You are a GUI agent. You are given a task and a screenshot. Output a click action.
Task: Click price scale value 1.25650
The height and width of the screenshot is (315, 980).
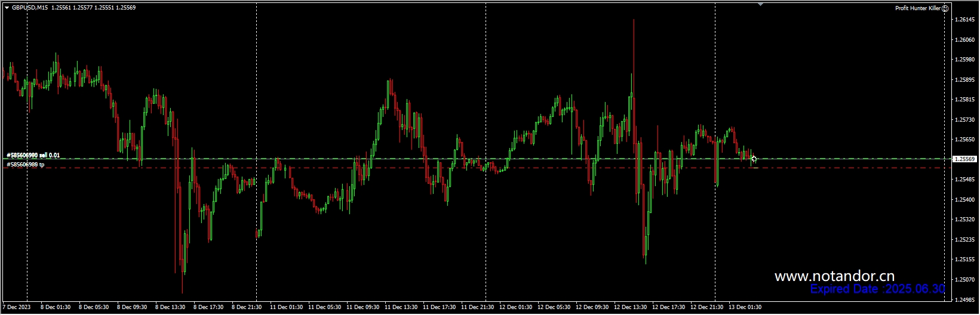tap(965, 140)
